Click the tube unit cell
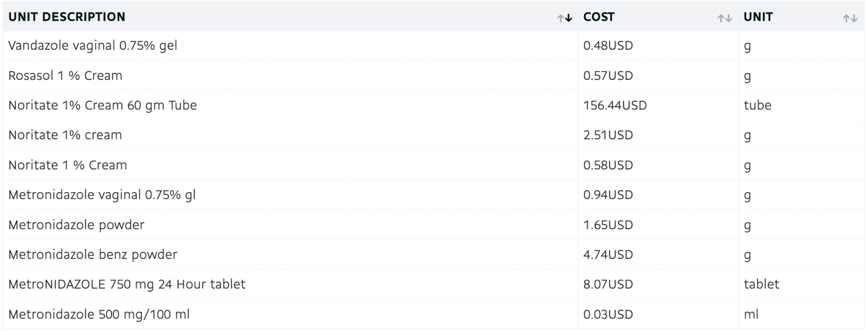This screenshot has height=335, width=868. (x=758, y=105)
